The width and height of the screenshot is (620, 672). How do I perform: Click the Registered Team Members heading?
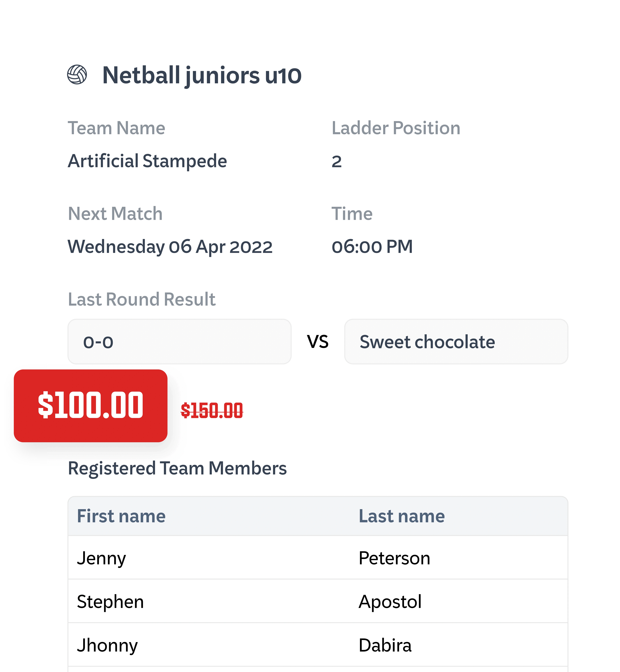(x=177, y=468)
